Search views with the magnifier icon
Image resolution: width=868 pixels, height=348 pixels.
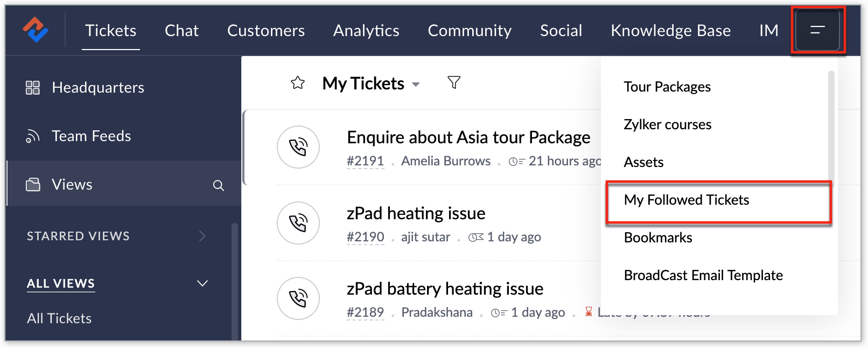pyautogui.click(x=218, y=185)
